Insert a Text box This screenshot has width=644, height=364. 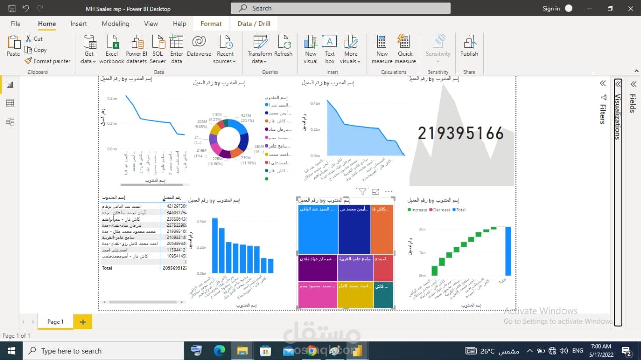pyautogui.click(x=330, y=49)
